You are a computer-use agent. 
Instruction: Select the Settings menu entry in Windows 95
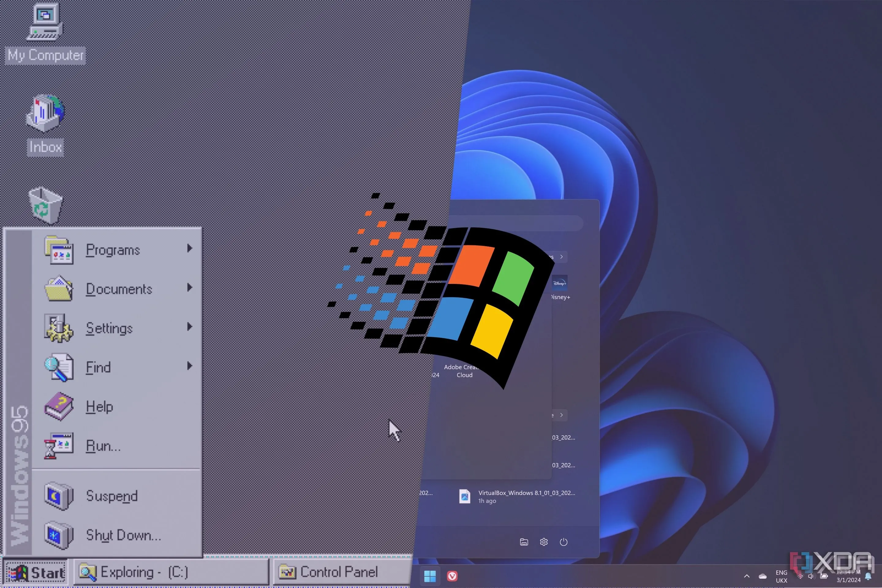(116, 328)
